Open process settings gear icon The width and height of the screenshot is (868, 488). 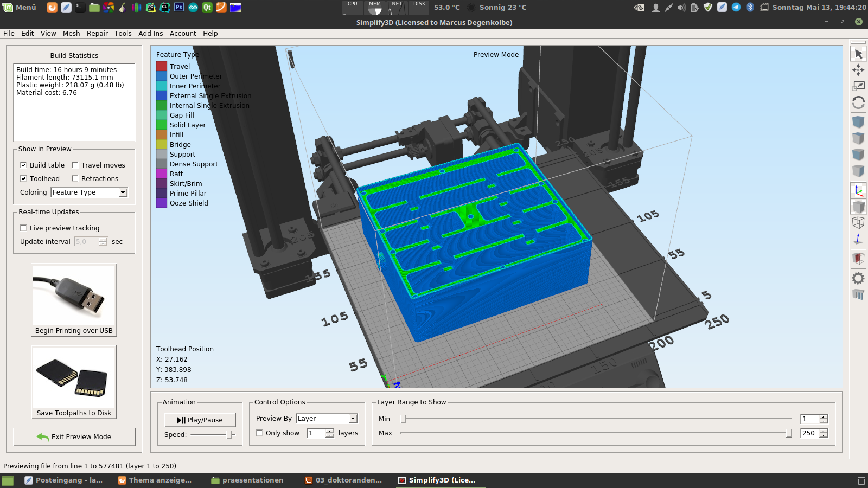[x=858, y=278]
